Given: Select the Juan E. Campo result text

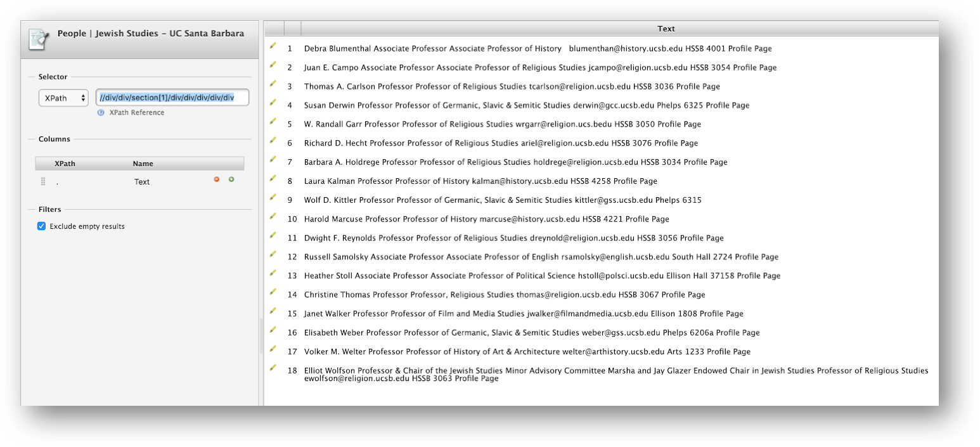Looking at the screenshot, I should tap(540, 67).
